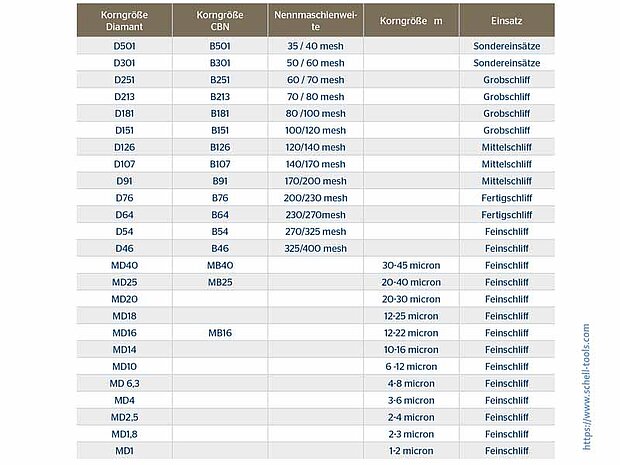Select the "35 / 40 mesh" cell
This screenshot has width=620, height=465.
315,46
